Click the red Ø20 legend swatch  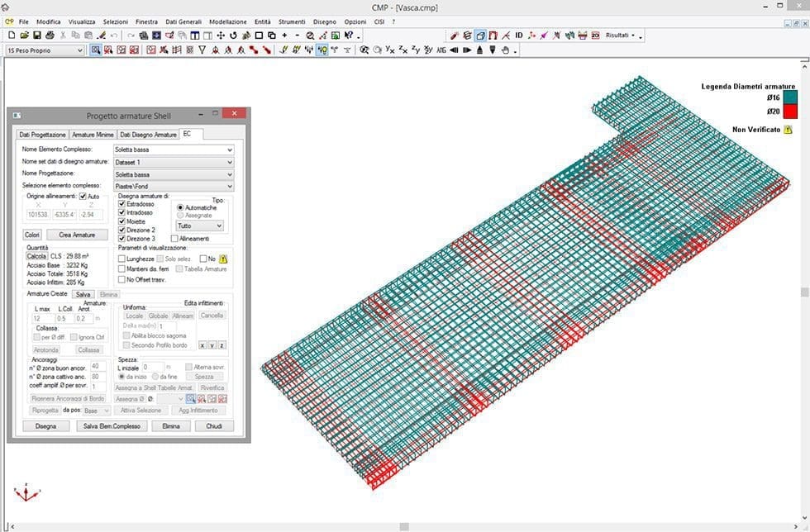coord(789,112)
